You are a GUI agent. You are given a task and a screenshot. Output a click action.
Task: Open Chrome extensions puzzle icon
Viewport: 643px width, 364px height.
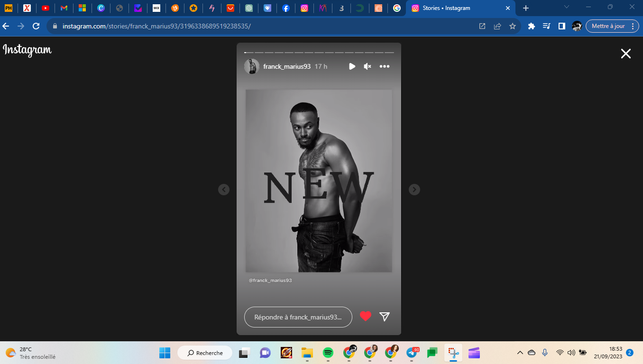point(531,26)
